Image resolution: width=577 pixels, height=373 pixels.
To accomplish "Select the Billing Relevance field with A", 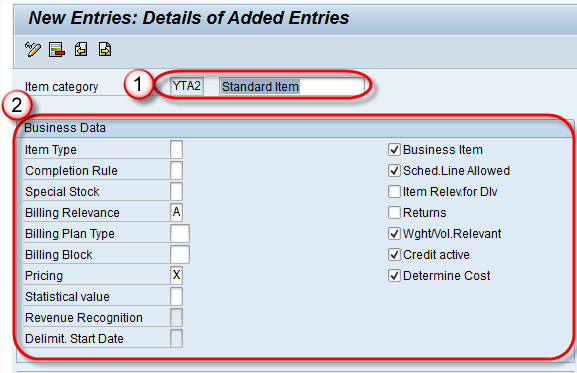I will [177, 213].
